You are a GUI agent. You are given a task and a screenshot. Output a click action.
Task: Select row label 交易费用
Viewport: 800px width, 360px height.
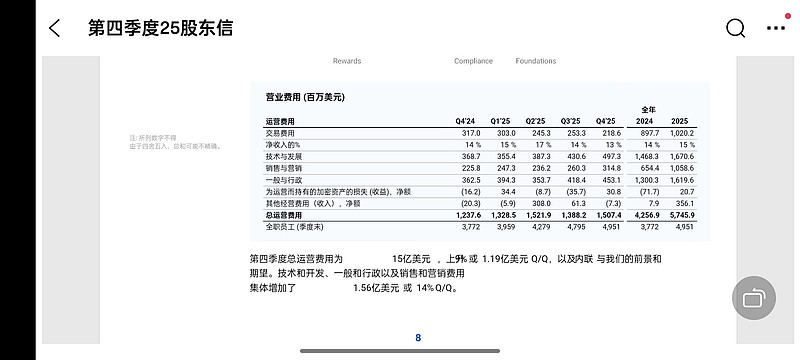(x=280, y=133)
